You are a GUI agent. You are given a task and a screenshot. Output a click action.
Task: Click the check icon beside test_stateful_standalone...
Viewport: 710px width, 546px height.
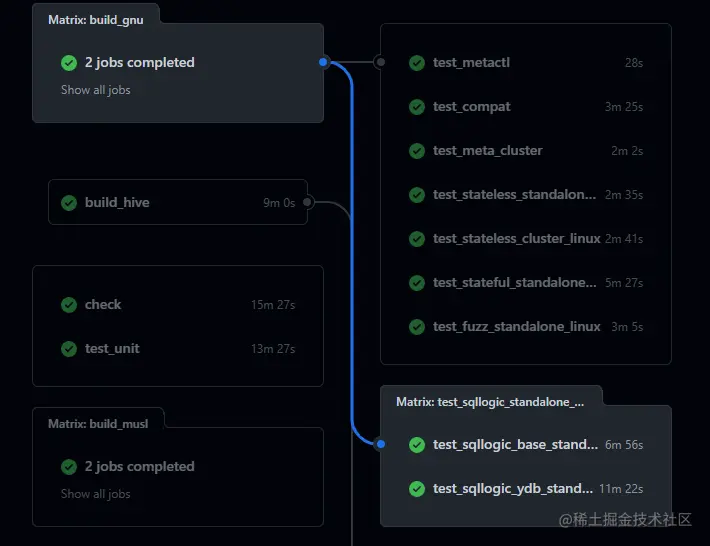[x=417, y=283]
